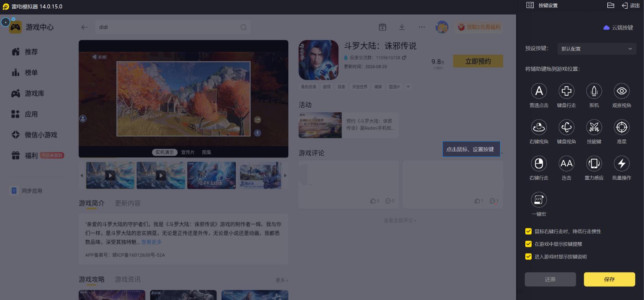Select the 普通点击 tap key tool
This screenshot has width=644, height=300.
point(539,91)
